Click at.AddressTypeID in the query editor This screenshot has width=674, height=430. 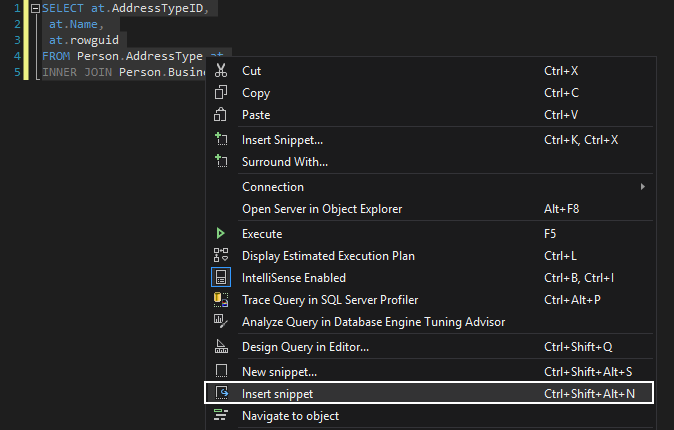pos(153,8)
